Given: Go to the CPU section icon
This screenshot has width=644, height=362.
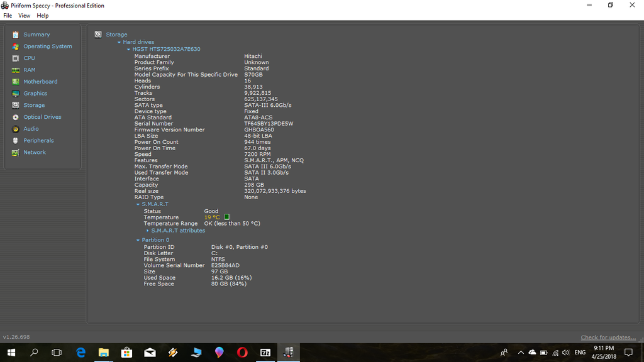Looking at the screenshot, I should pyautogui.click(x=16, y=58).
